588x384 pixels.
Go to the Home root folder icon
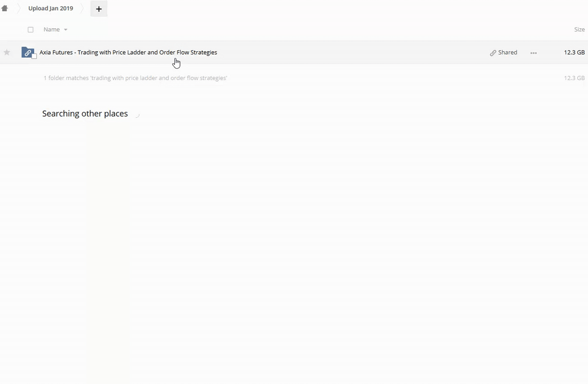[x=4, y=8]
